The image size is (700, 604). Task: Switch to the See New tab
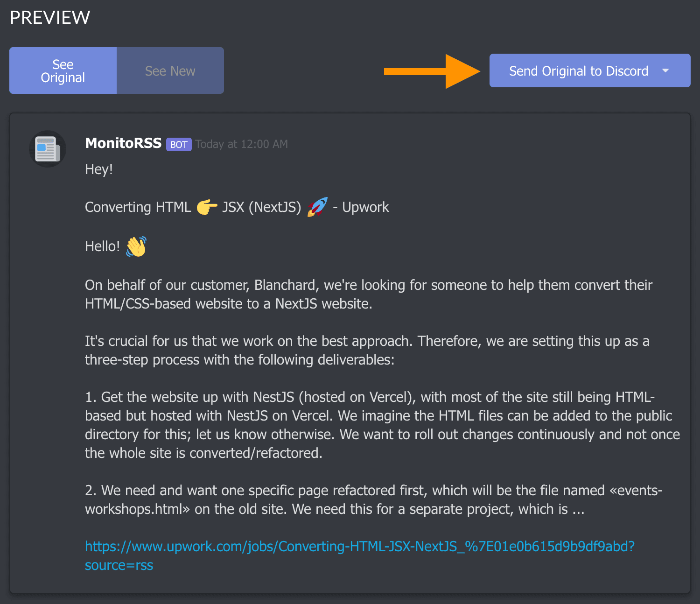(x=170, y=71)
